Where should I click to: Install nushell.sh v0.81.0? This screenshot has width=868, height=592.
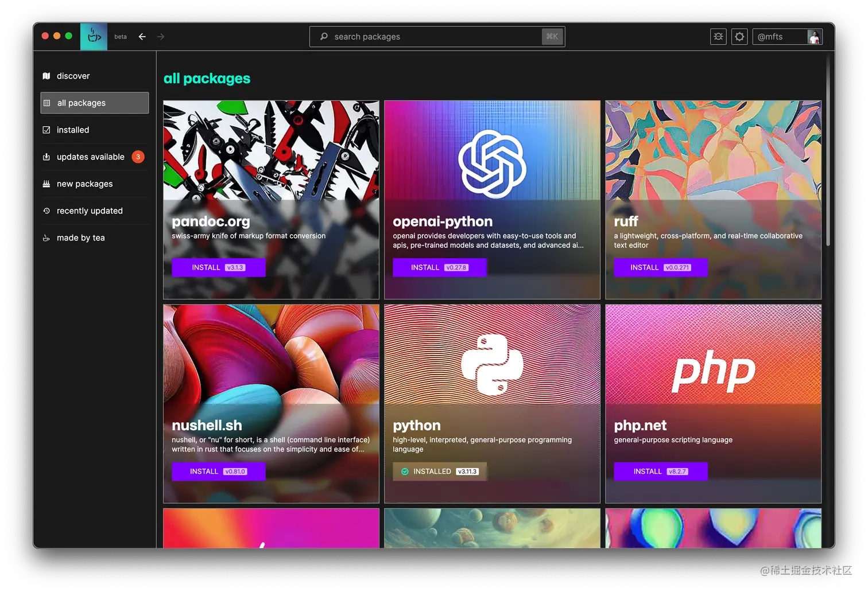tap(219, 472)
